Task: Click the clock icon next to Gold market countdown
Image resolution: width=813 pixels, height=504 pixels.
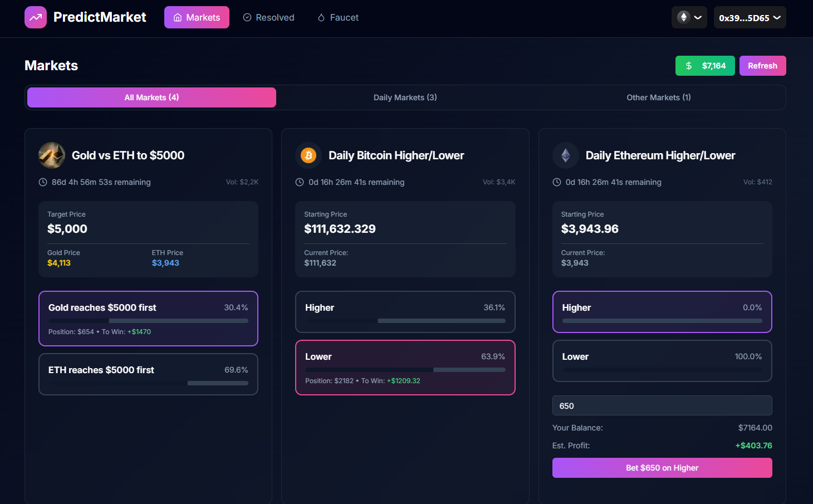Action: point(43,182)
